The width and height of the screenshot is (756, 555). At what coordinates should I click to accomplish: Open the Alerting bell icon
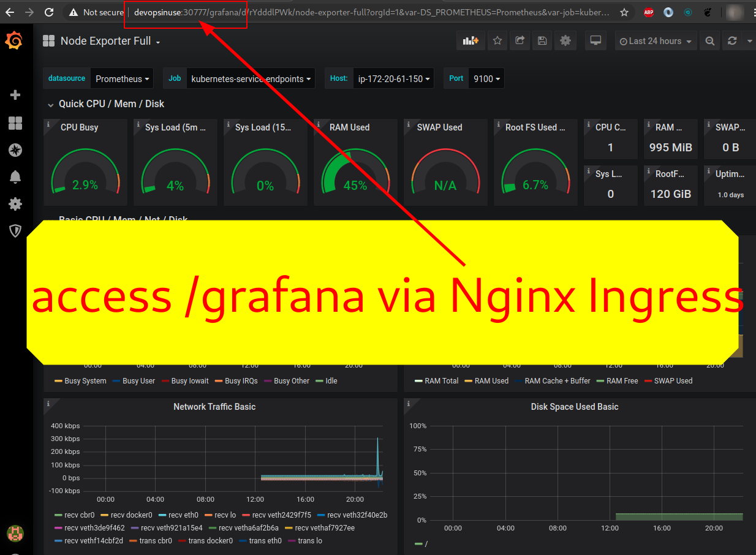(x=15, y=177)
